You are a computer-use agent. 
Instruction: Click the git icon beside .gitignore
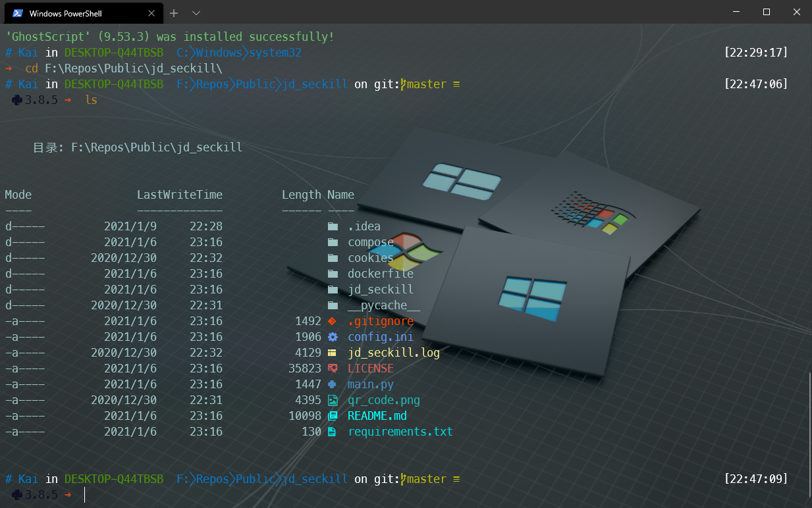(x=333, y=321)
